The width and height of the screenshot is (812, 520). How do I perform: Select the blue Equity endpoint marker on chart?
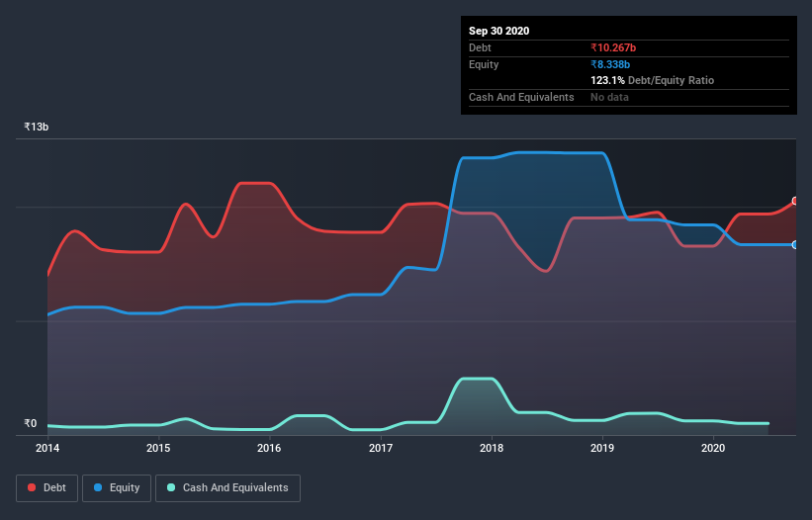coord(795,245)
